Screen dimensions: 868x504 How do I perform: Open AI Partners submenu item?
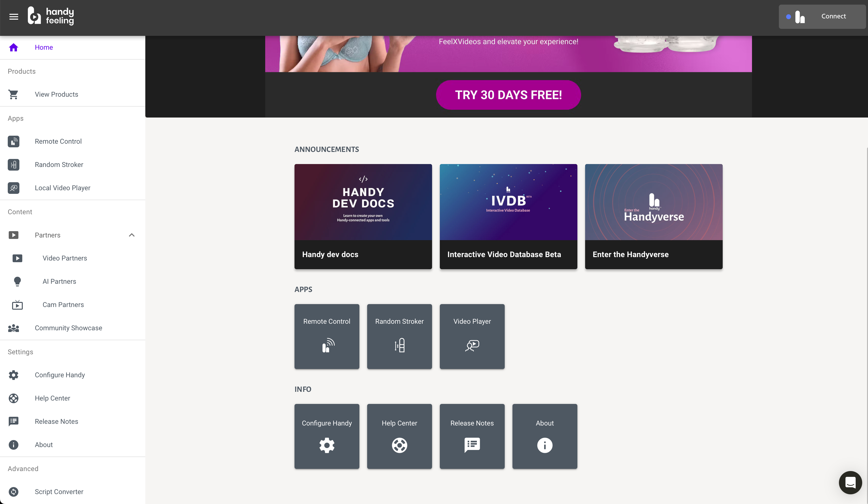[73, 282]
